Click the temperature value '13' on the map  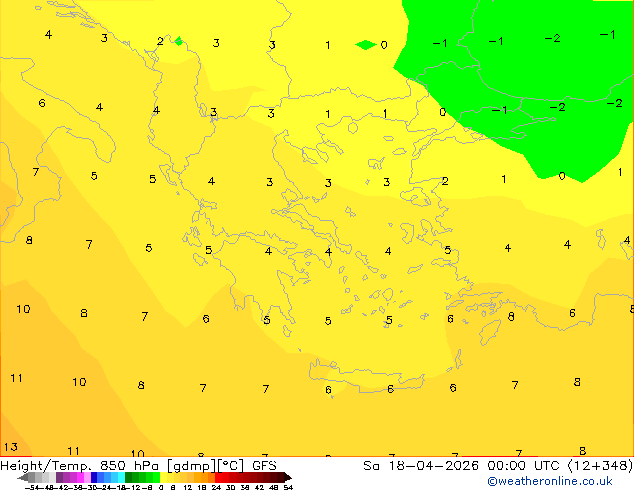[11, 447]
